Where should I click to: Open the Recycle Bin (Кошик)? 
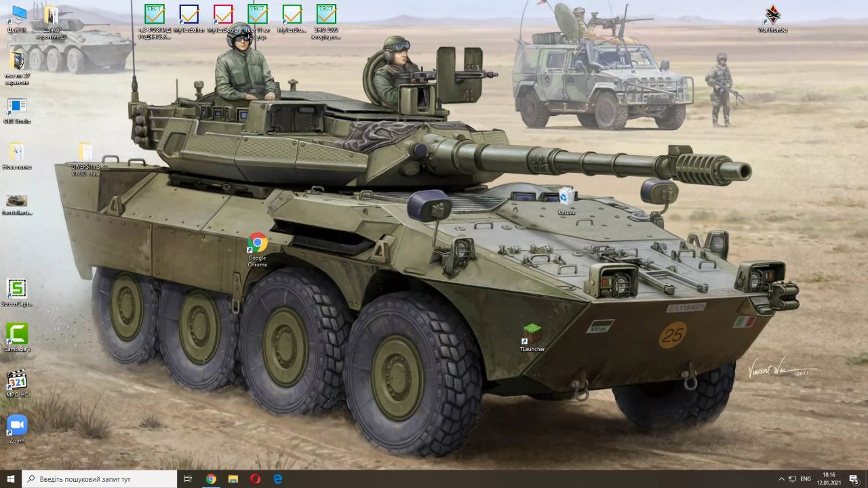coord(567,201)
